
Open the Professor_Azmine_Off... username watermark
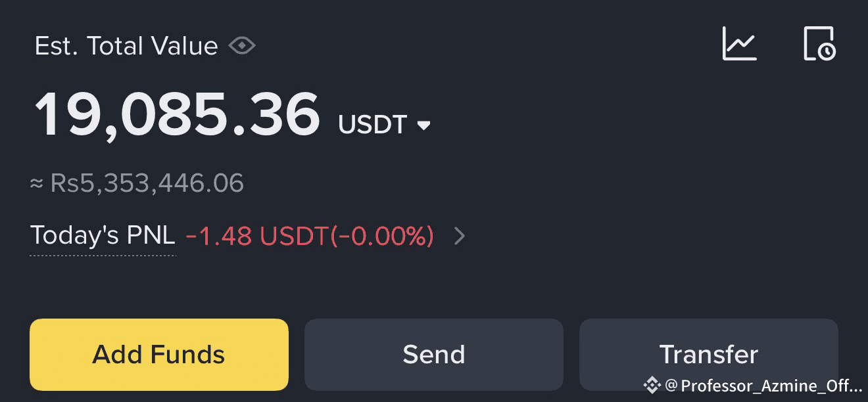coord(771,386)
